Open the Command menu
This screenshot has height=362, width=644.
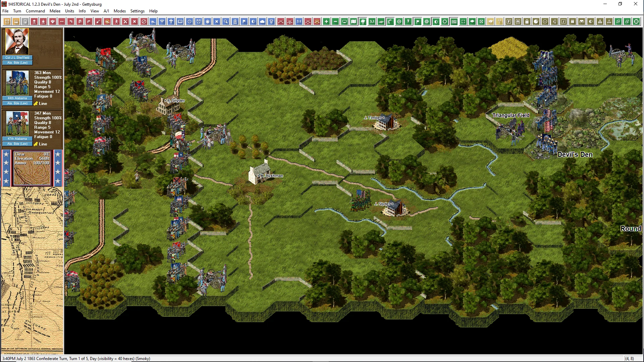coord(35,11)
